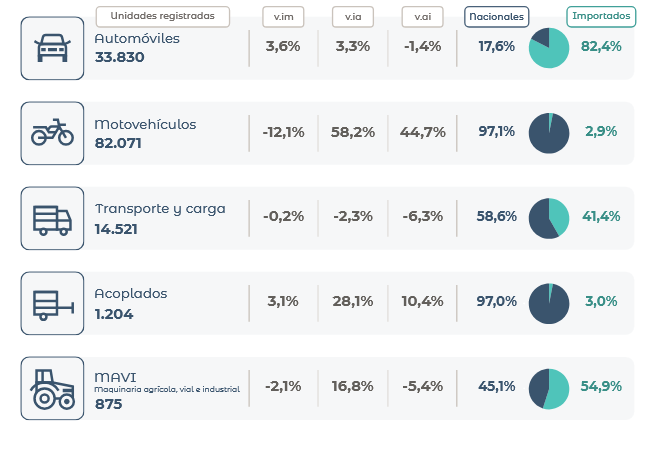650x450 pixels.
Task: Select the Transporte y carga truck icon
Action: pos(52,218)
